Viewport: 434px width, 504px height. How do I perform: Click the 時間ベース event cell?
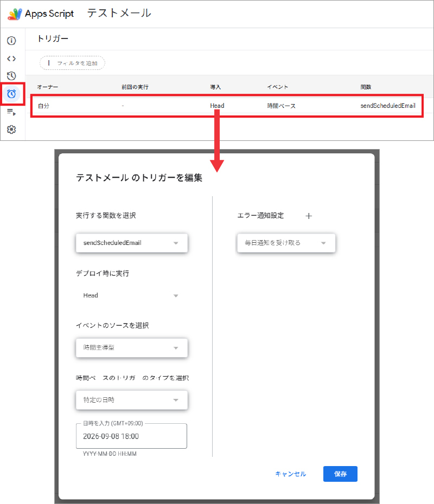pyautogui.click(x=281, y=106)
